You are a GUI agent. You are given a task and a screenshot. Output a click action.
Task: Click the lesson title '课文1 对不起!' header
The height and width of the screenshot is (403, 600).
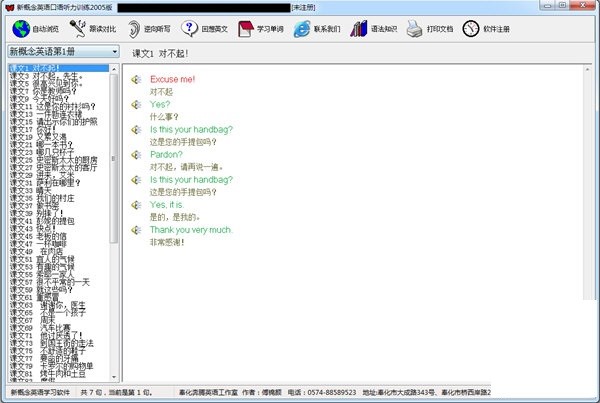click(160, 54)
